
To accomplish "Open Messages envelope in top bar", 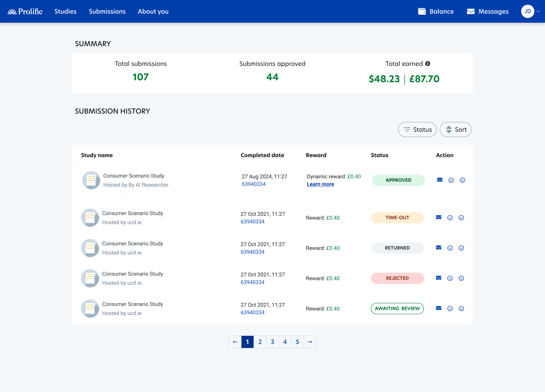I will [x=471, y=11].
